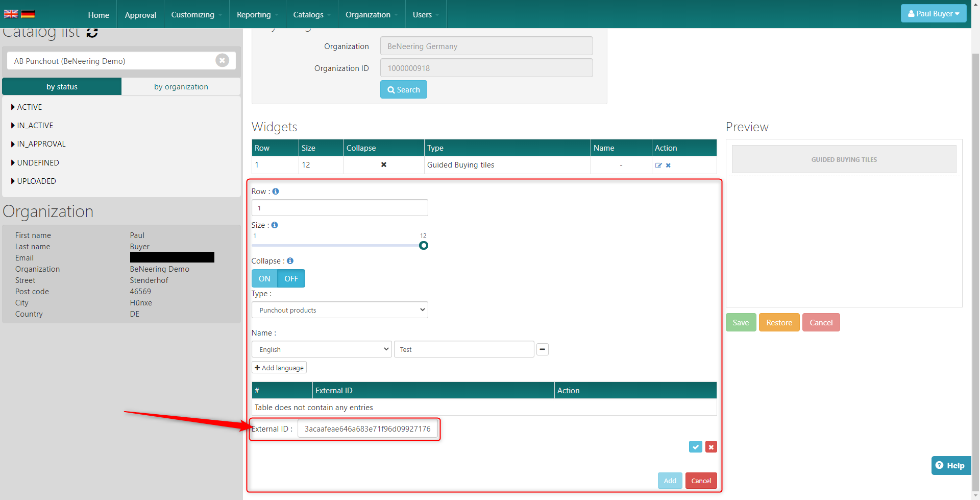980x500 pixels.
Task: Discard External ID with the red X button
Action: pyautogui.click(x=711, y=447)
